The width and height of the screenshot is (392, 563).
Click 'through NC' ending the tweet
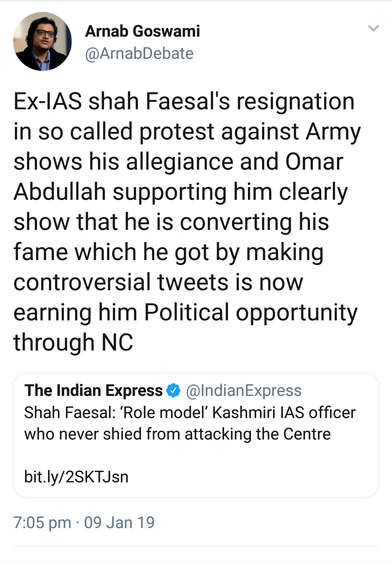[73, 342]
